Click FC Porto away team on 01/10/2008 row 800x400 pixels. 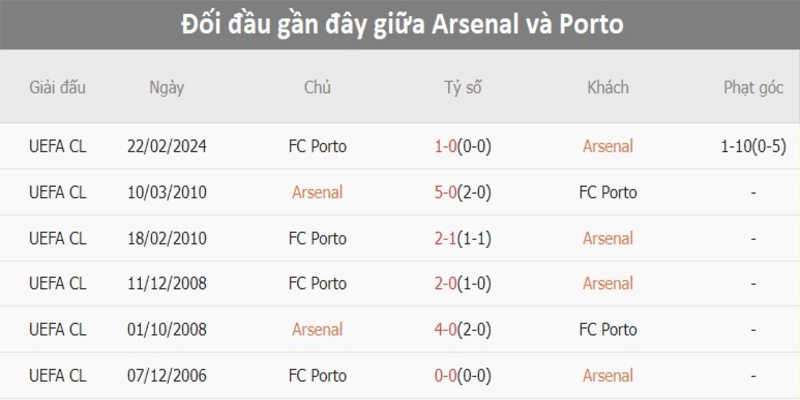tap(608, 329)
